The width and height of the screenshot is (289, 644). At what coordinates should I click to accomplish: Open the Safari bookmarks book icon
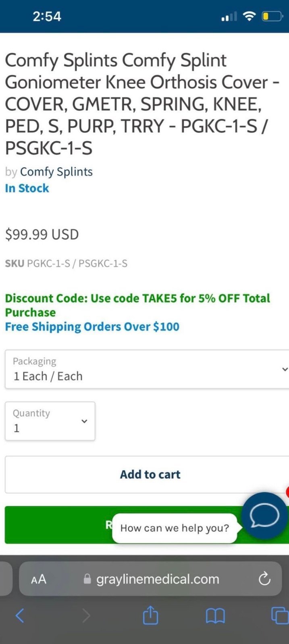click(215, 615)
